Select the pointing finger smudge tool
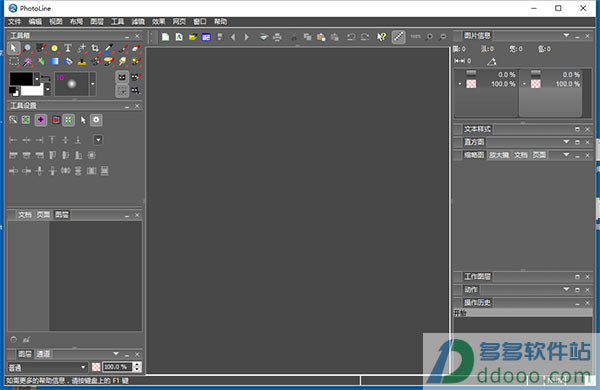Image resolution: width=600 pixels, height=390 pixels. [x=122, y=61]
